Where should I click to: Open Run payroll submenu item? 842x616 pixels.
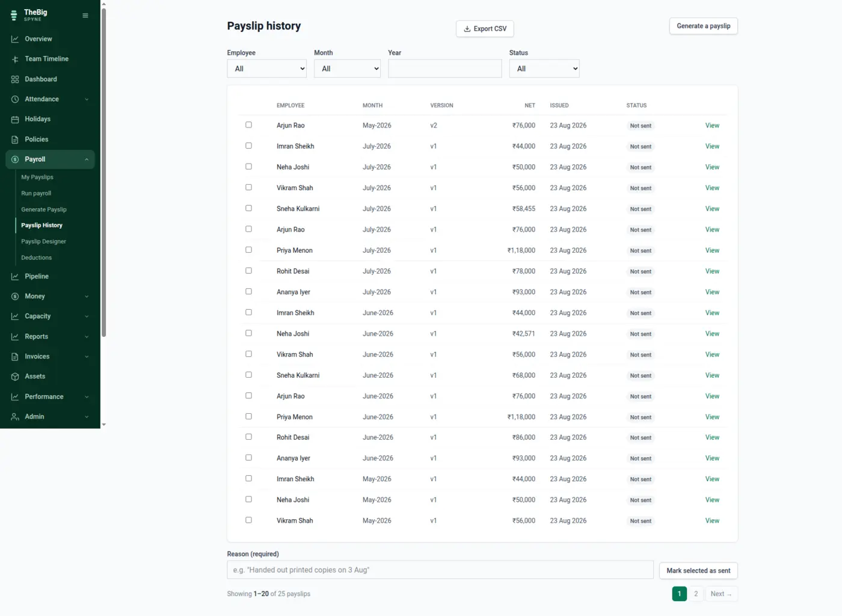36,194
